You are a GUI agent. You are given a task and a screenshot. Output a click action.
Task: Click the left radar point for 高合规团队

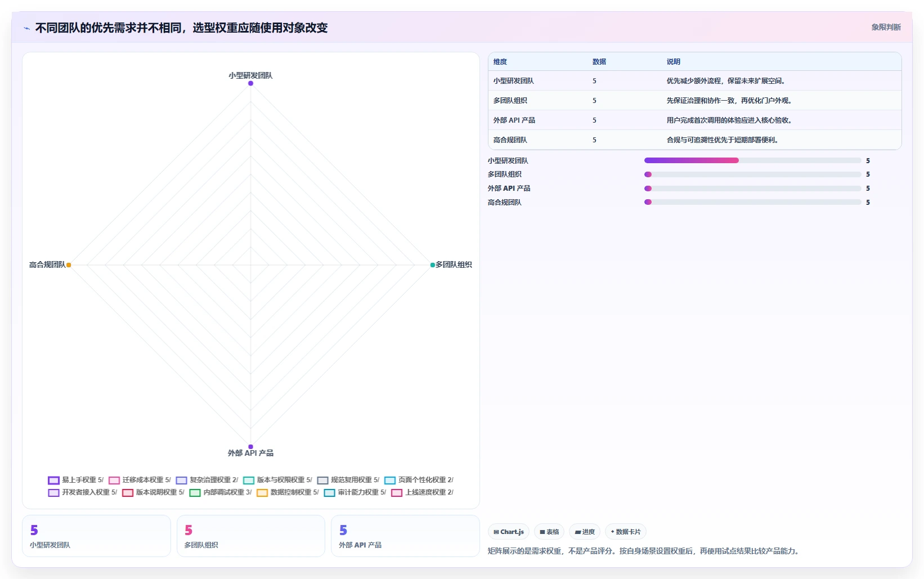click(69, 265)
